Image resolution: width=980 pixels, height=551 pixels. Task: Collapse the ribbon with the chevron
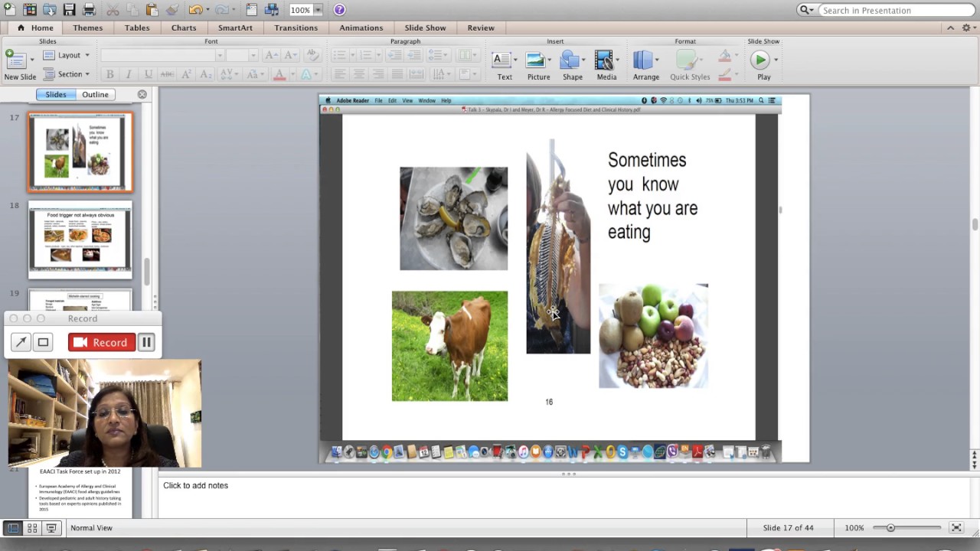pos(950,28)
